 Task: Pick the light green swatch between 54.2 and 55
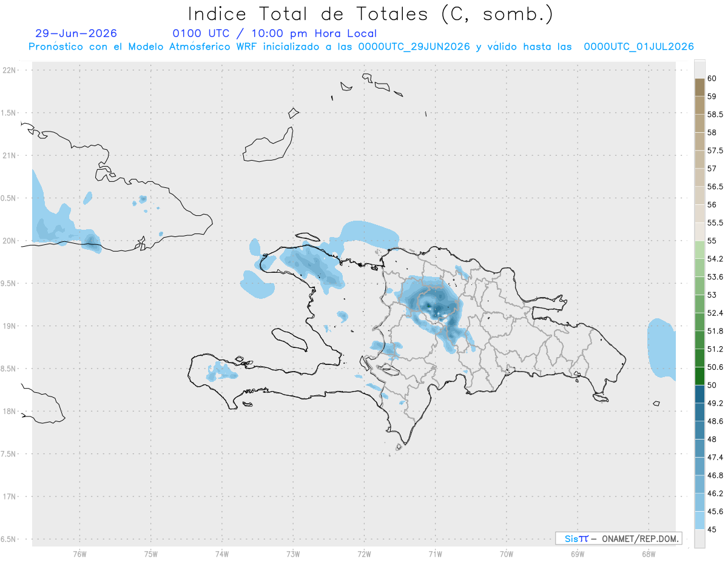point(699,250)
